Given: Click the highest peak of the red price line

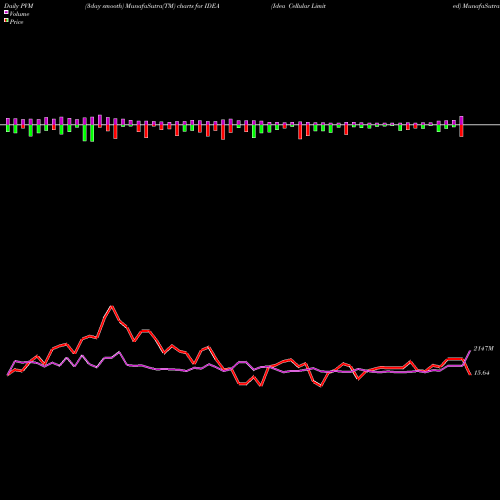Looking at the screenshot, I should pos(111,306).
